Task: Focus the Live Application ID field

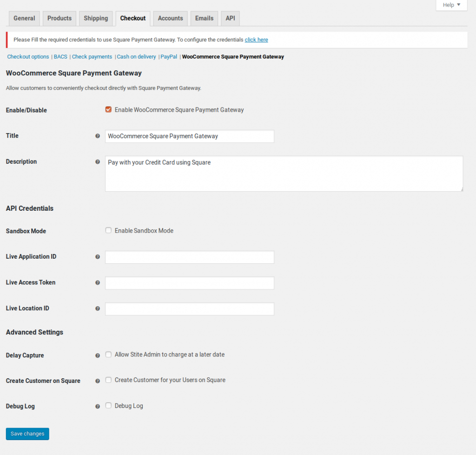Action: point(190,257)
